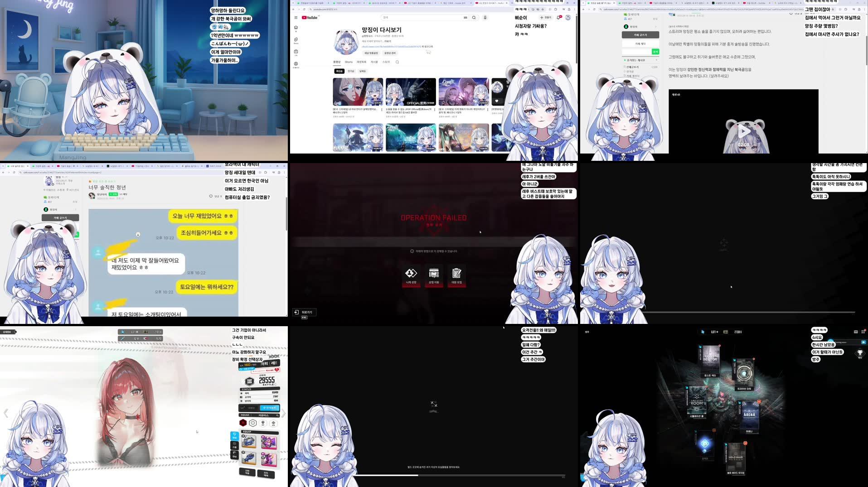This screenshot has width=868, height=487.
Task: Click the 카페 글쓰기 write button
Action: coord(640,34)
